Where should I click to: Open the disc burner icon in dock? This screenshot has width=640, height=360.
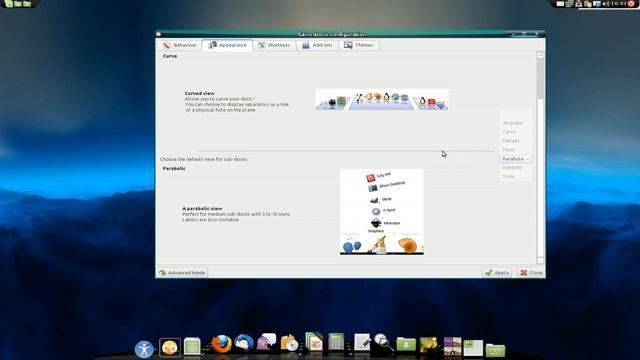point(289,343)
